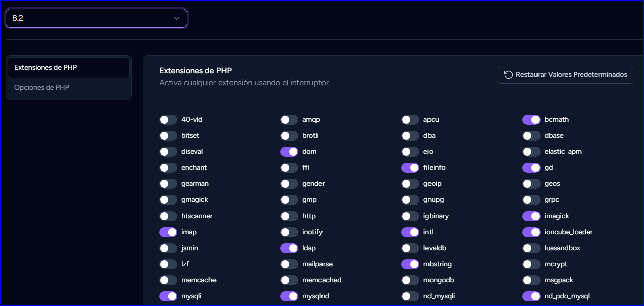Image resolution: width=644 pixels, height=306 pixels.
Task: Click the chevron arrow of the PHP version selector
Action: pos(177,18)
